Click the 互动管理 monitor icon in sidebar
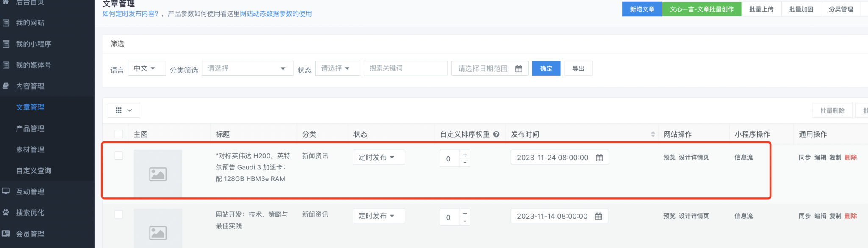868x248 pixels. (x=6, y=192)
